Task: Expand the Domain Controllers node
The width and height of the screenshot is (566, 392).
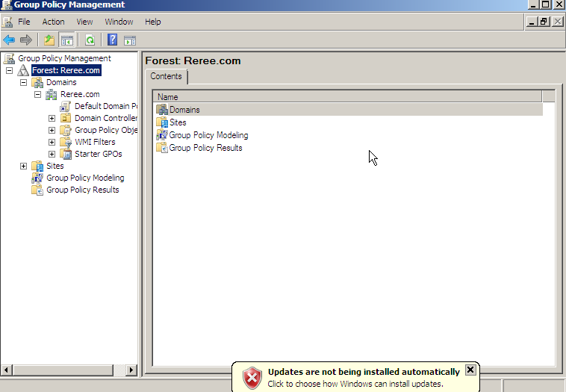Action: (x=52, y=118)
